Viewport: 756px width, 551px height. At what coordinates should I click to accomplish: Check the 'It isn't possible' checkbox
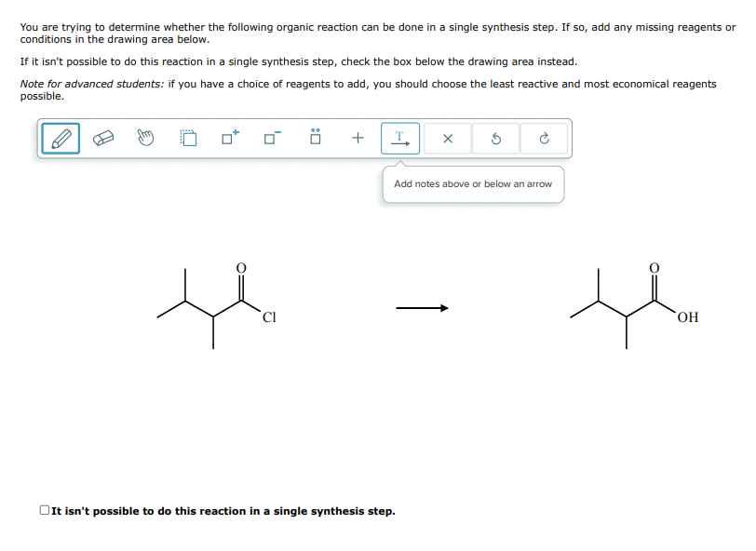point(43,508)
